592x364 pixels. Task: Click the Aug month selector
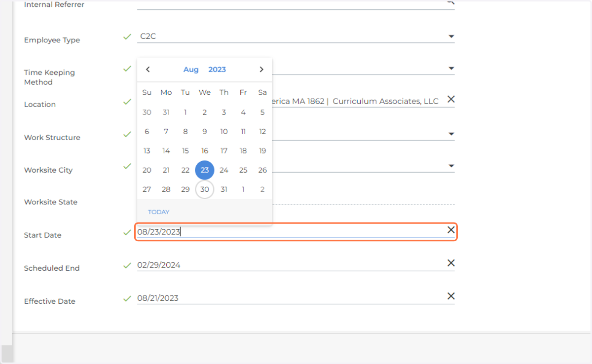pyautogui.click(x=191, y=70)
